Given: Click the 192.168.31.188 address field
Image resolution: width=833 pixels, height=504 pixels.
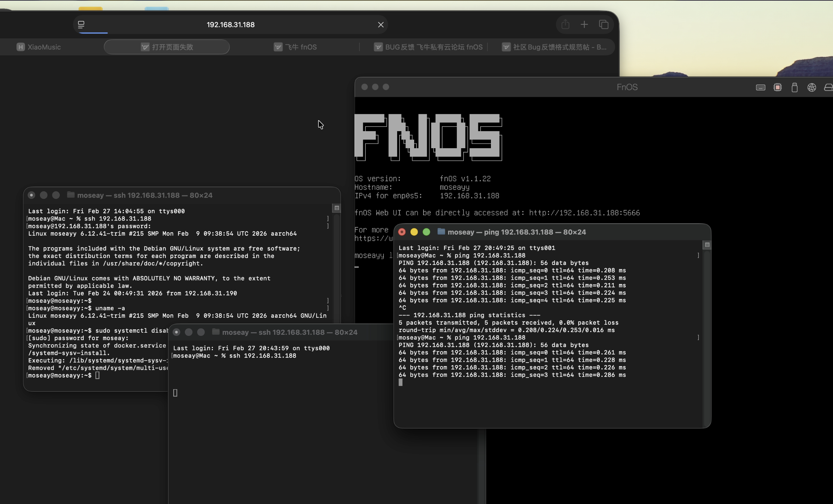Looking at the screenshot, I should pos(231,25).
